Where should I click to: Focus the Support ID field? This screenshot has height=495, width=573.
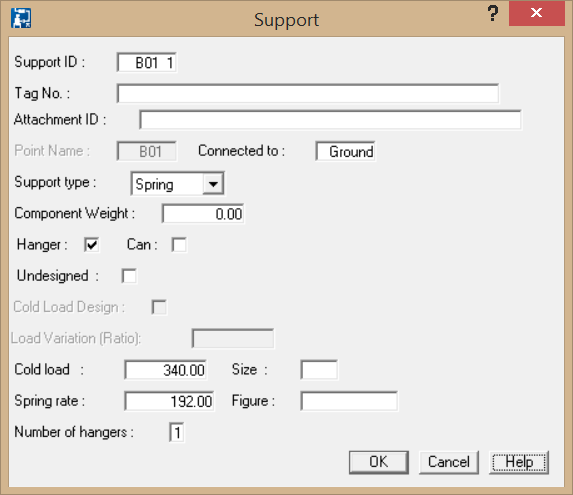click(147, 62)
